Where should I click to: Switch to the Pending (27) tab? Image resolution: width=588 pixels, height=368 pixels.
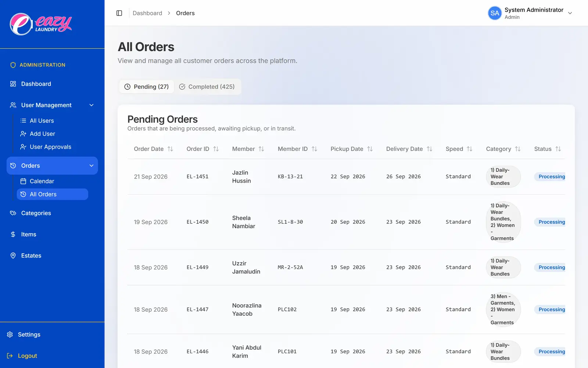(147, 87)
